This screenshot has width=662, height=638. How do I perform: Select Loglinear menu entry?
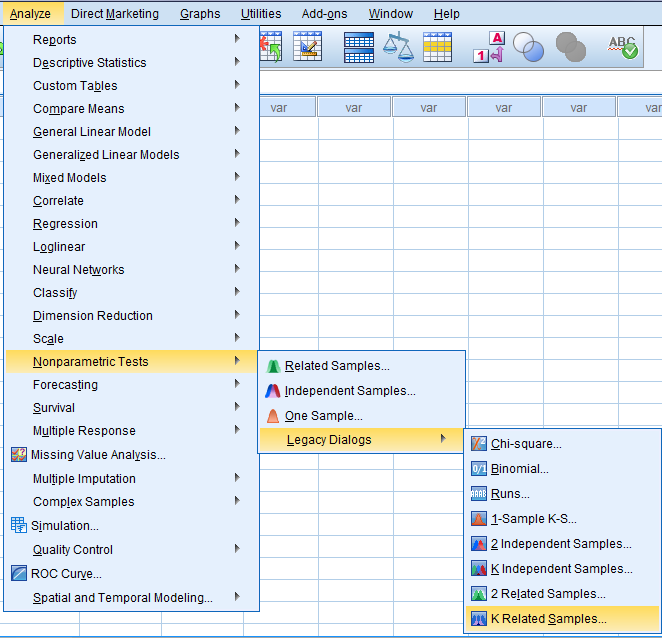tap(131, 247)
